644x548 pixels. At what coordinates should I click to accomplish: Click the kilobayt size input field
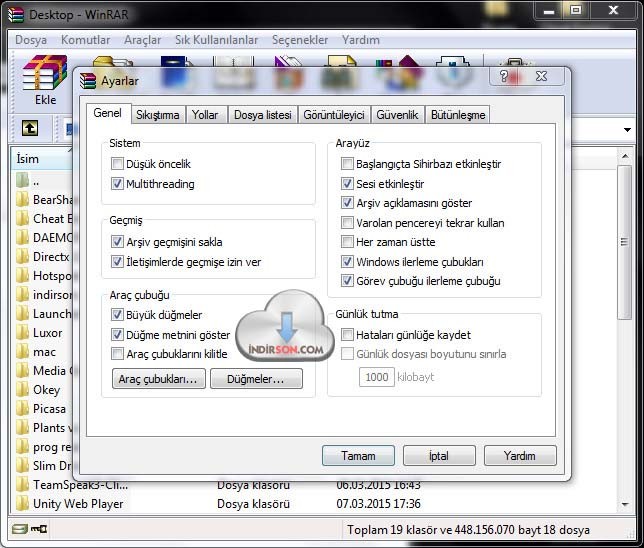[x=377, y=377]
